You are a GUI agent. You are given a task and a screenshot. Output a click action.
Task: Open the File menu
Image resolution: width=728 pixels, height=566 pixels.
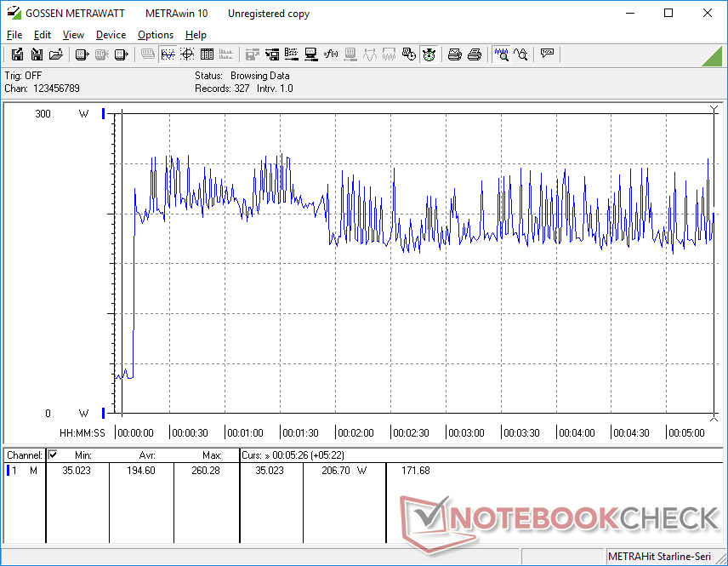point(14,35)
